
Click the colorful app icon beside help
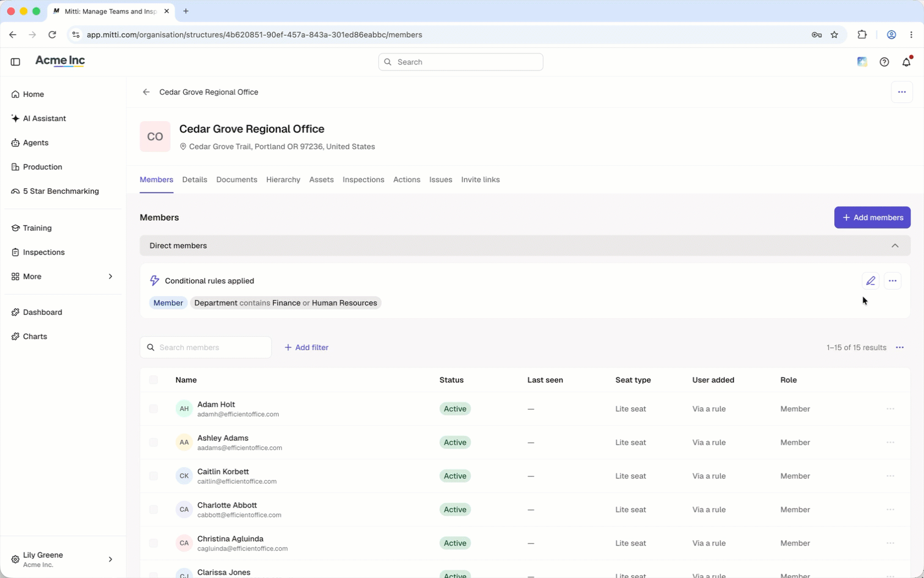point(862,62)
